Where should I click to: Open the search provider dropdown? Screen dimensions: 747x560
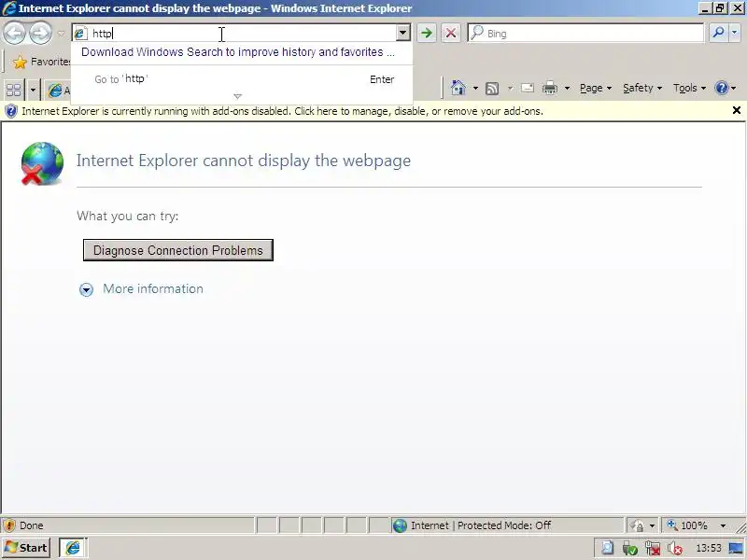pos(735,33)
